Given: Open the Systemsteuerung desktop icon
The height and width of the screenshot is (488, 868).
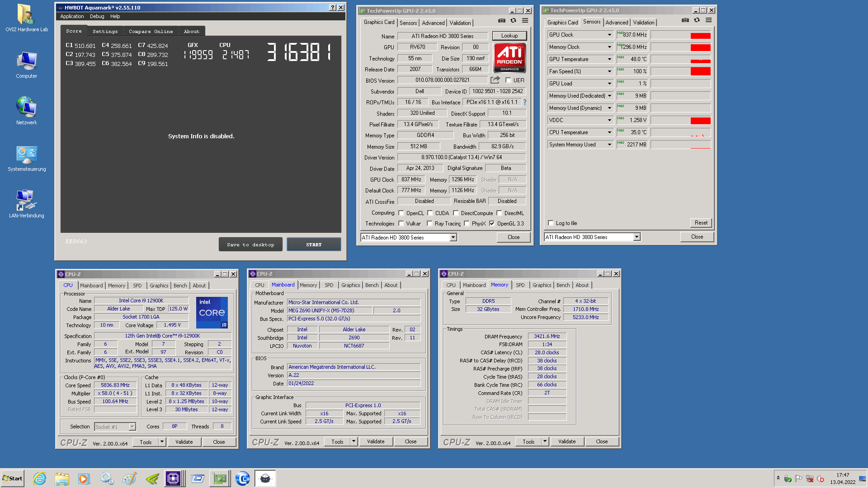Looking at the screenshot, I should point(27,158).
